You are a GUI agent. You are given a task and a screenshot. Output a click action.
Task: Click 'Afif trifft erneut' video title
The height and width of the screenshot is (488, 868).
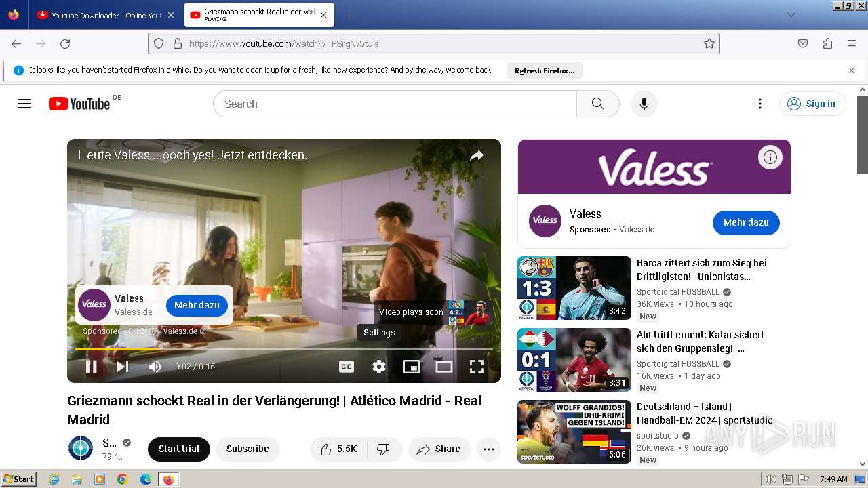coord(701,342)
